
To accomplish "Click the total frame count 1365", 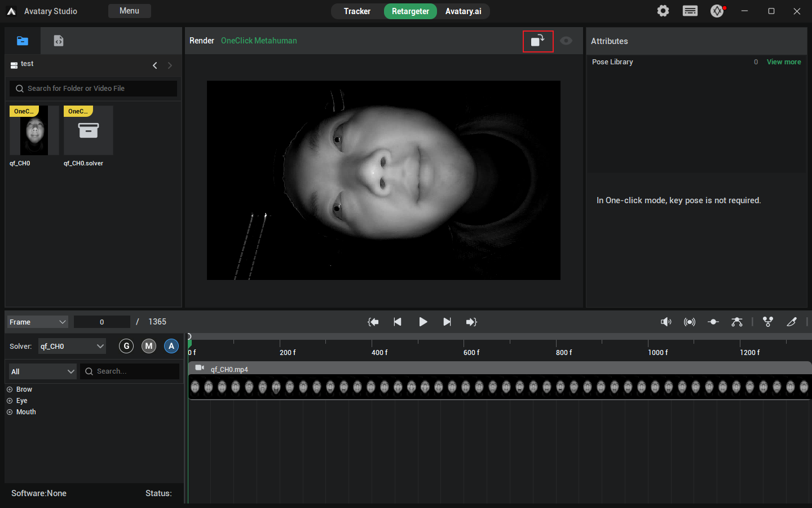I will click(157, 322).
